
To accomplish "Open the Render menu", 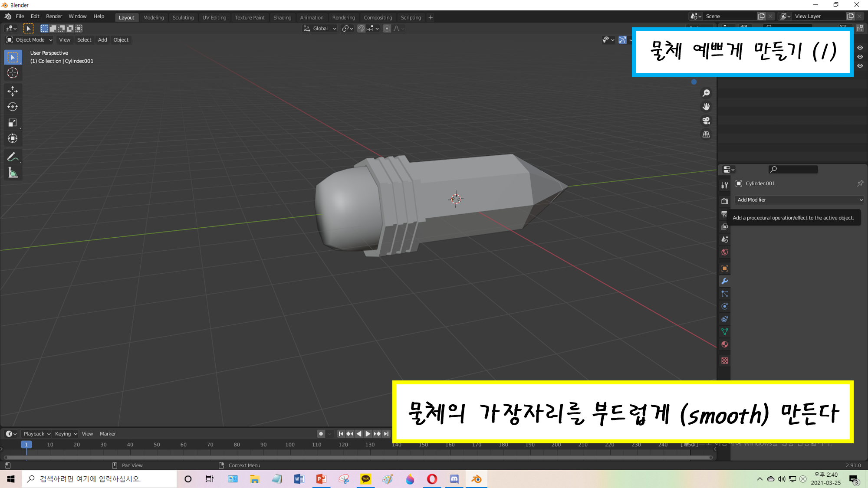I will 54,16.
